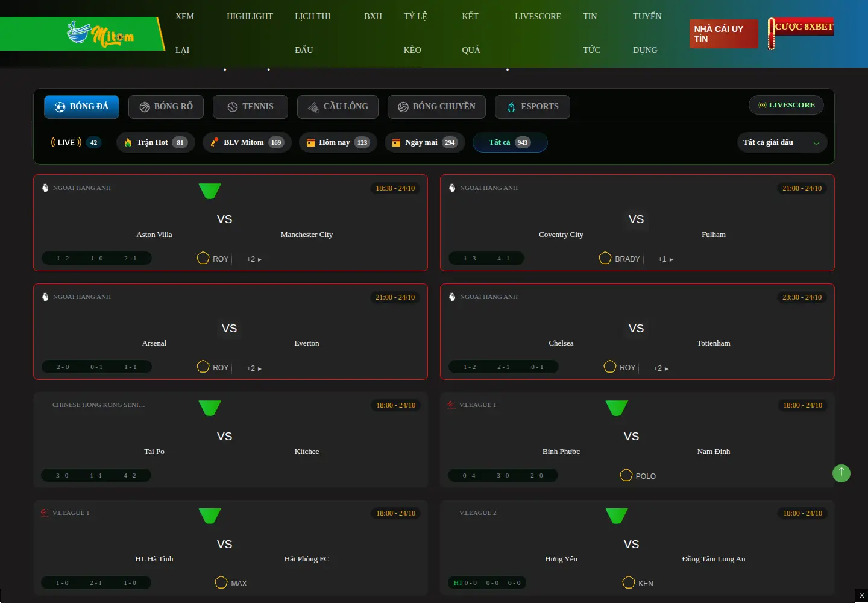The height and width of the screenshot is (603, 868).
Task: Open LỊCH THI ĐẤU menu
Action: tap(312, 33)
